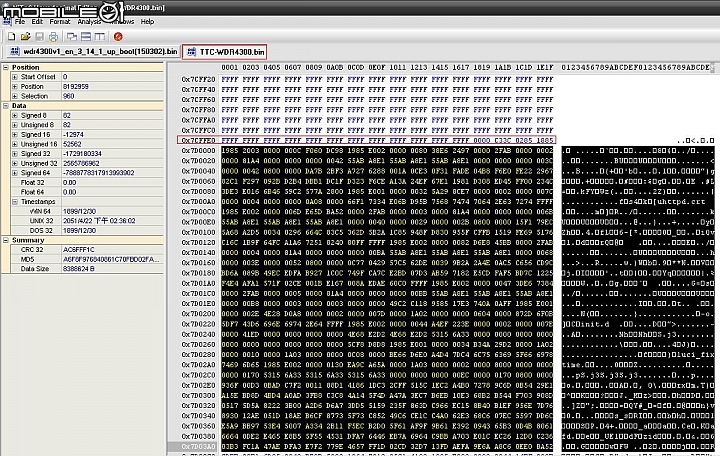
Task: Collapse the Position section header
Action: point(6,67)
